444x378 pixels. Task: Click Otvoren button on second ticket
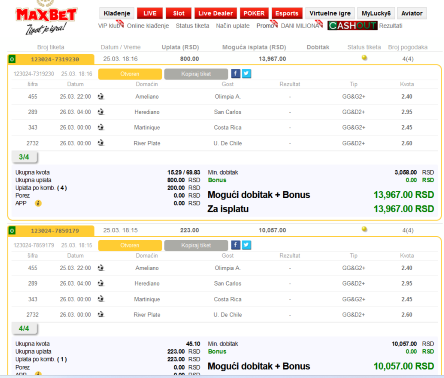point(130,245)
